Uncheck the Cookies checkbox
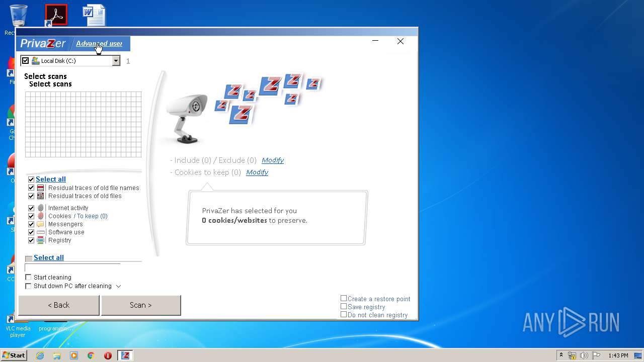Screen dimensions: 644x362 31,216
